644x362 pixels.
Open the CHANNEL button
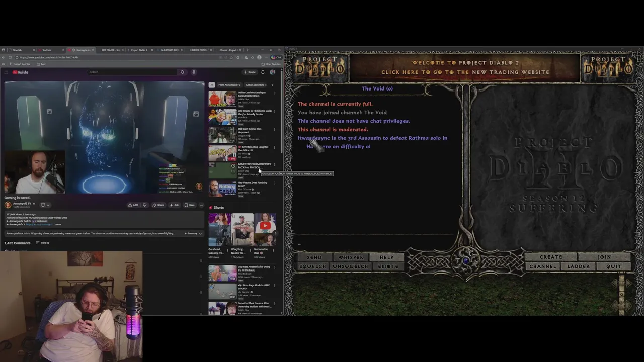543,266
